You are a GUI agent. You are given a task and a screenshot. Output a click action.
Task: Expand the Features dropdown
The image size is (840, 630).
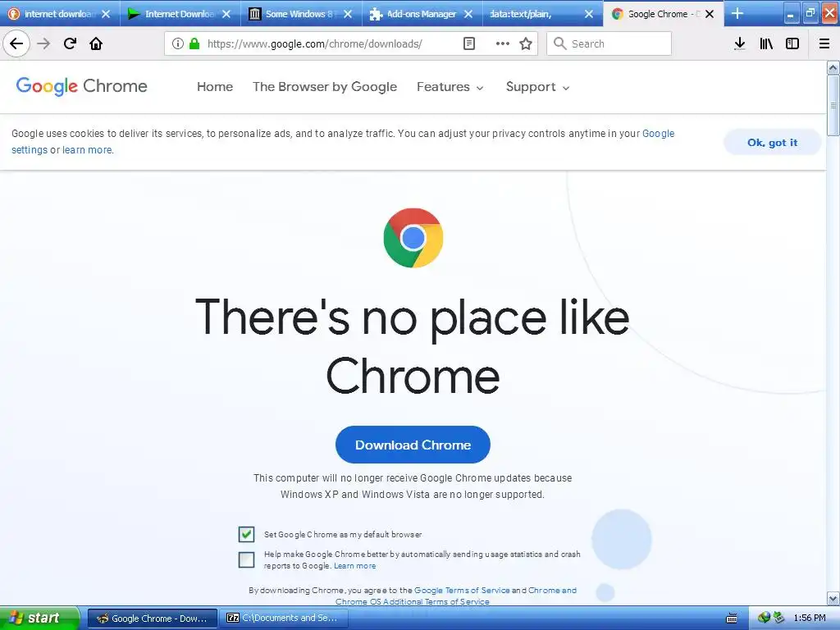point(450,87)
